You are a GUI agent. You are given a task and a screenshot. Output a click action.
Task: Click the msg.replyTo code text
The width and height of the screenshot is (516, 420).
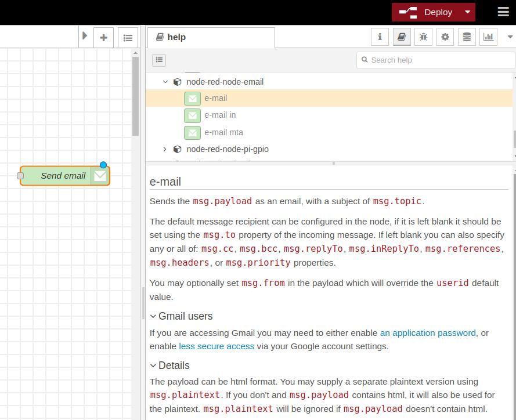coord(313,249)
